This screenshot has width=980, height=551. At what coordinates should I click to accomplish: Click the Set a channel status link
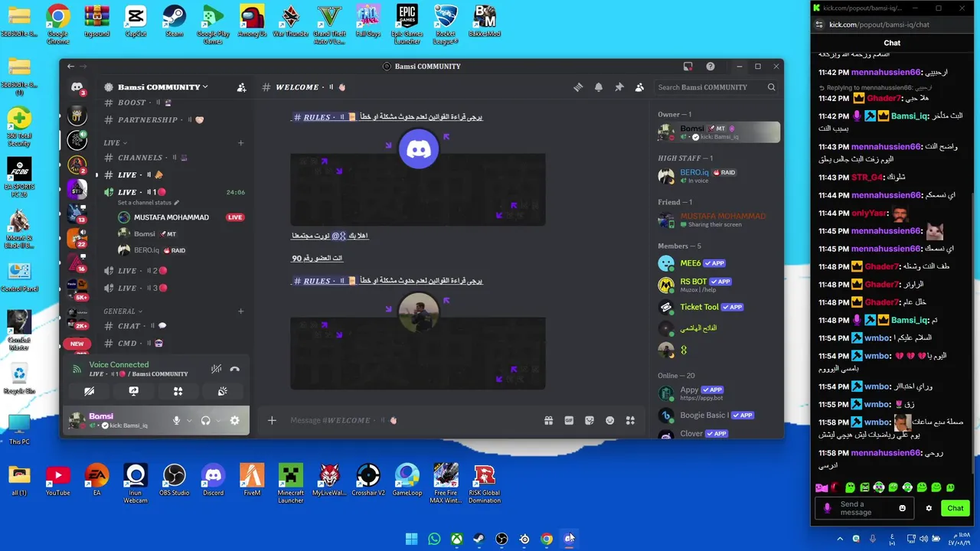pos(148,203)
